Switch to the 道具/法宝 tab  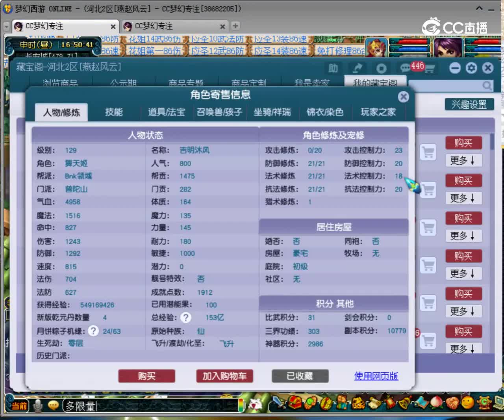pyautogui.click(x=166, y=112)
